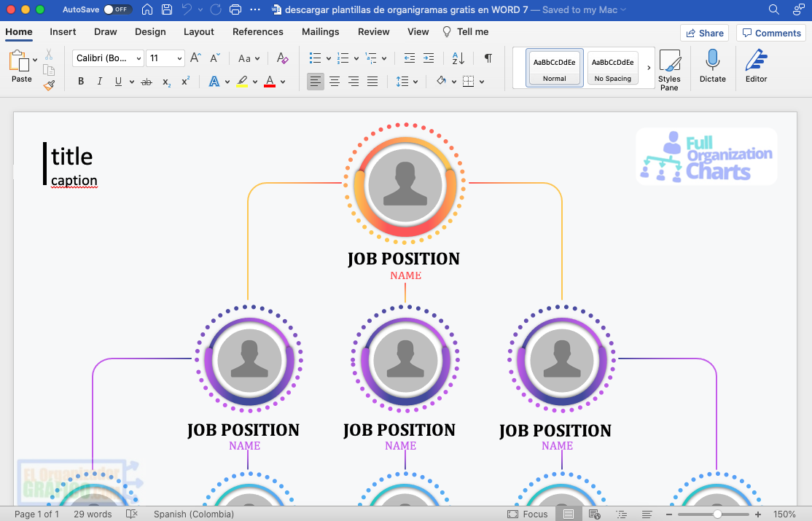The image size is (812, 521).
Task: Apply the Normal style
Action: [x=555, y=68]
